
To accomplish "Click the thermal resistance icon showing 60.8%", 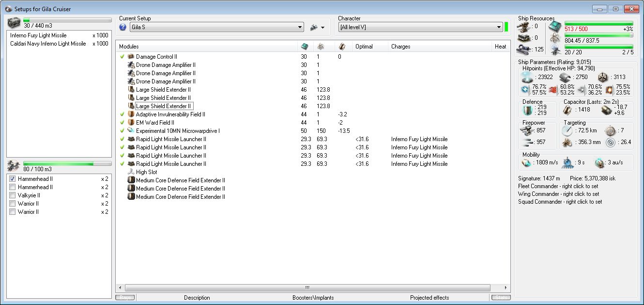I will tap(553, 90).
